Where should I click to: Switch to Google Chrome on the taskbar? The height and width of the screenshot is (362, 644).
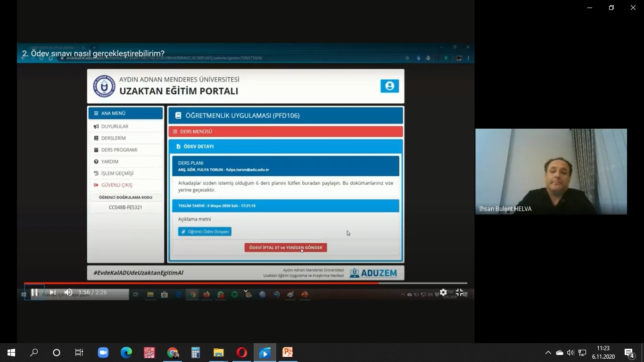point(173,353)
